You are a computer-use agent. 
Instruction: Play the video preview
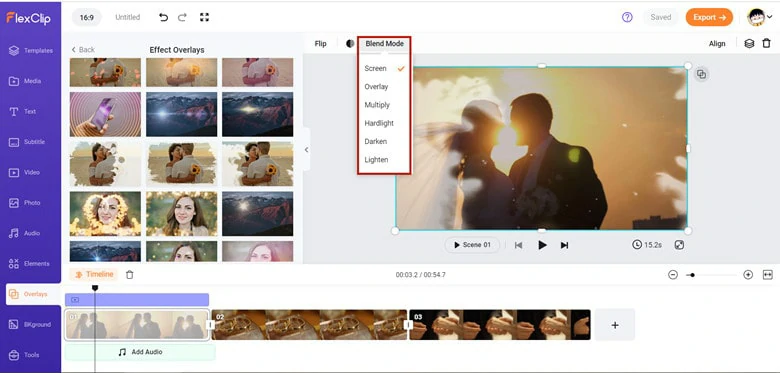(542, 245)
